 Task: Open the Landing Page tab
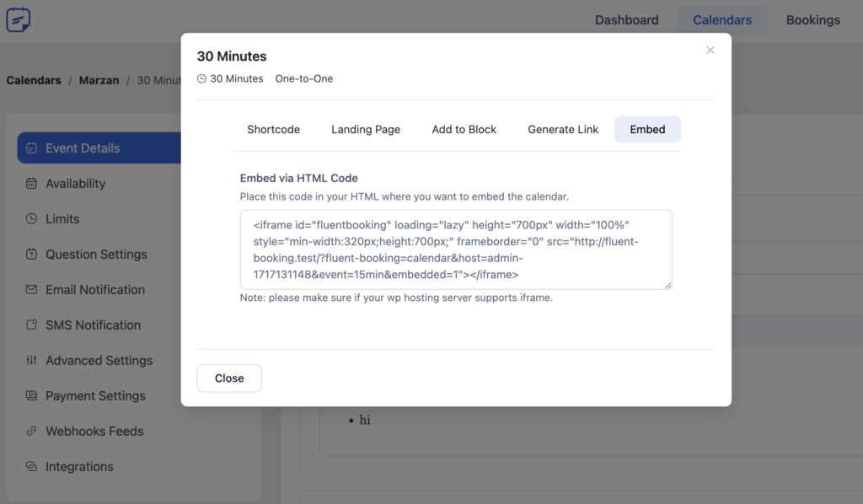pyautogui.click(x=366, y=130)
